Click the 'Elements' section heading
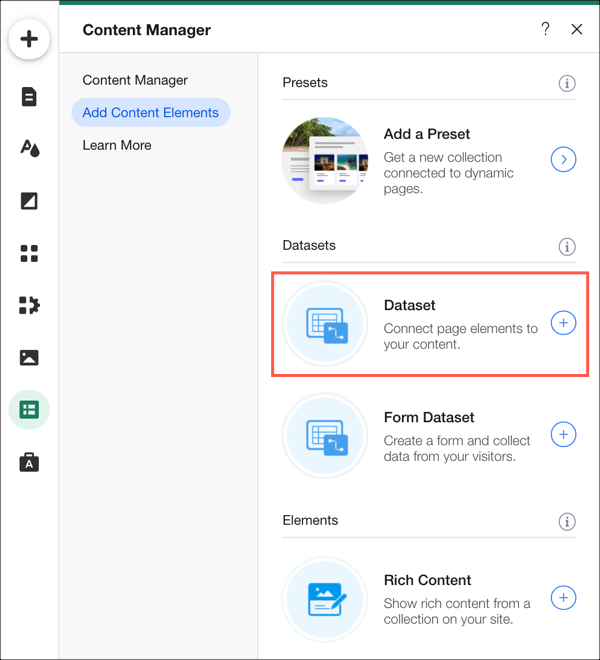This screenshot has height=660, width=600. 310,520
